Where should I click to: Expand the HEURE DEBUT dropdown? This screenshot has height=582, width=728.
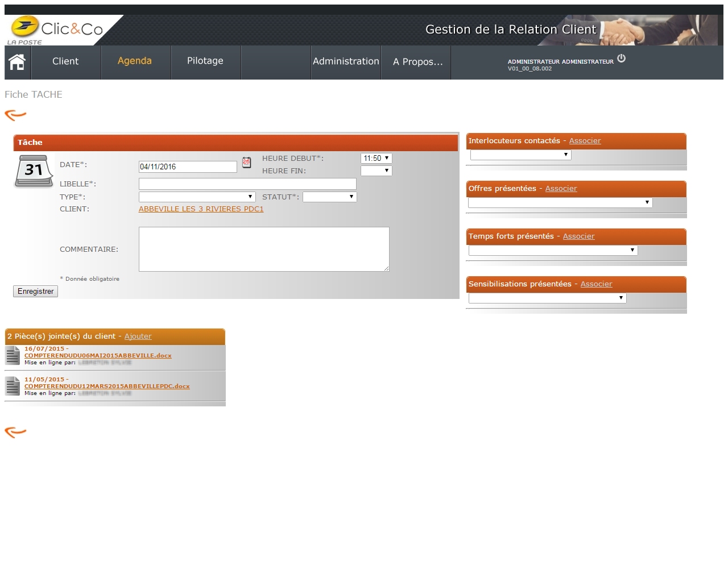point(376,159)
